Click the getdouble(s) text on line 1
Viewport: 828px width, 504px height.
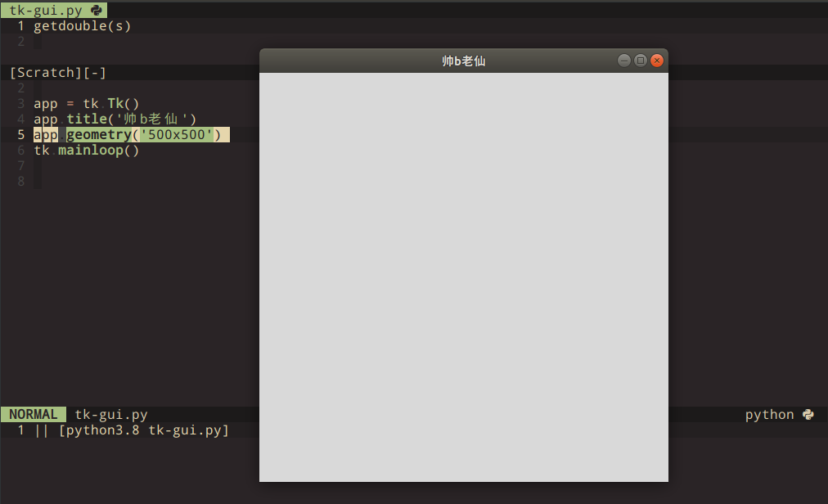point(83,26)
